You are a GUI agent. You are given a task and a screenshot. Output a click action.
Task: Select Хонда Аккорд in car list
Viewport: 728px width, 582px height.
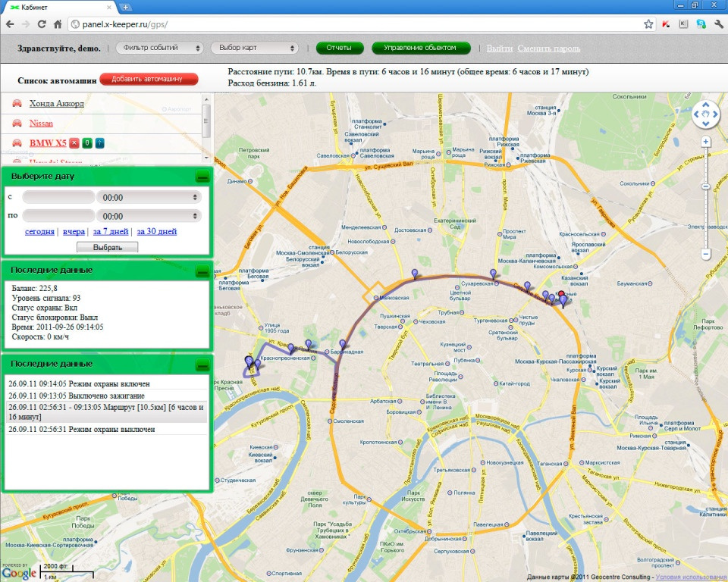[x=57, y=103]
